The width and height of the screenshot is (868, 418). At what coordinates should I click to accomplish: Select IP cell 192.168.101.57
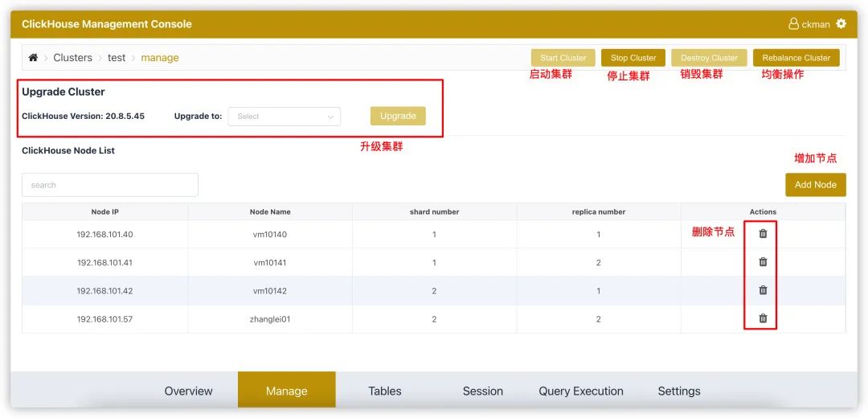(x=105, y=319)
